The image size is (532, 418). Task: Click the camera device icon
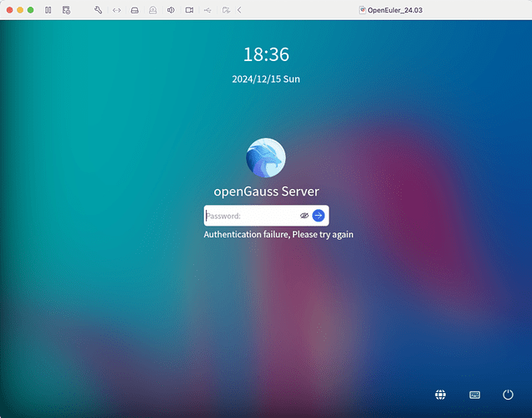[x=189, y=10]
